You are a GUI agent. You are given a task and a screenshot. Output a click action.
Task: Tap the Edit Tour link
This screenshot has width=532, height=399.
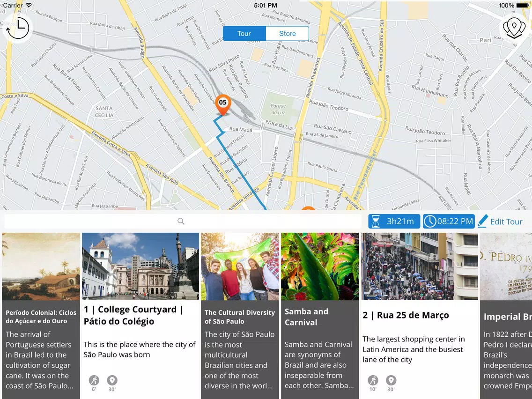506,222
